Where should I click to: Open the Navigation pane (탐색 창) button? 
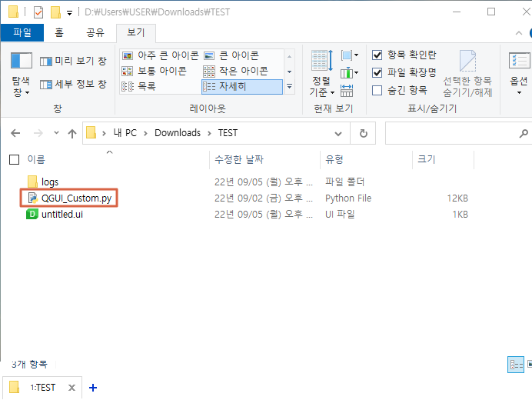click(x=21, y=75)
